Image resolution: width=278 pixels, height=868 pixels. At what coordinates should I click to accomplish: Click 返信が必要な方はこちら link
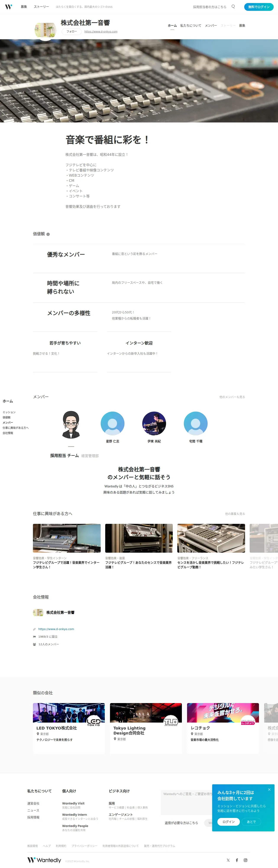[x=181, y=823]
